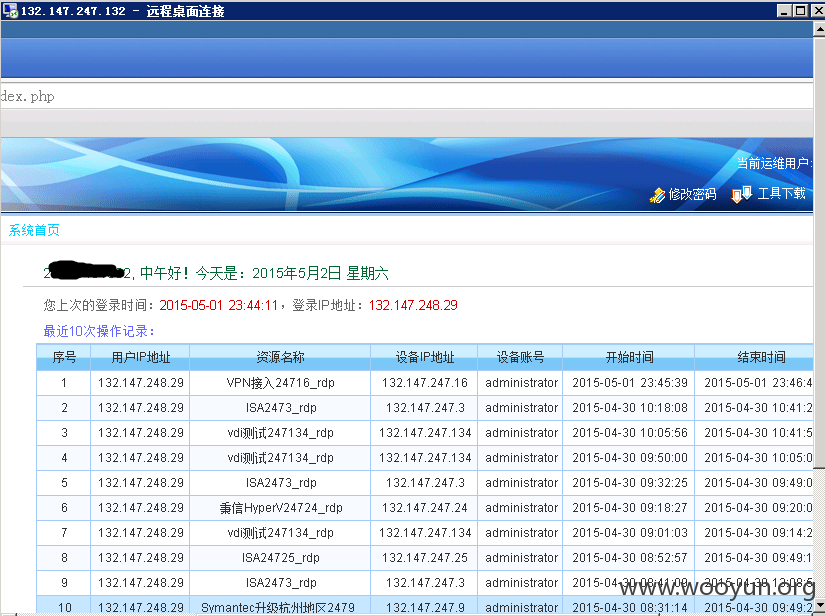This screenshot has width=825, height=616.
Task: Open the 修改密码 link
Action: [x=692, y=195]
